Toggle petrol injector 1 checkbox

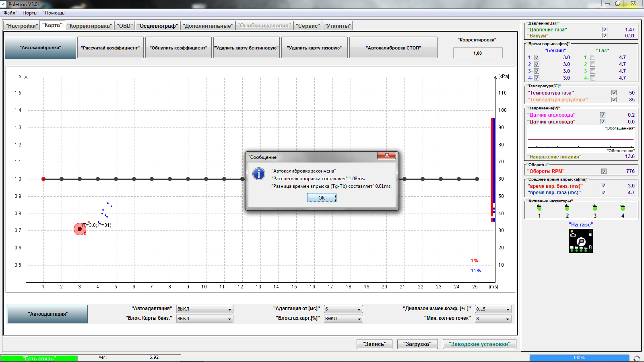tap(537, 58)
